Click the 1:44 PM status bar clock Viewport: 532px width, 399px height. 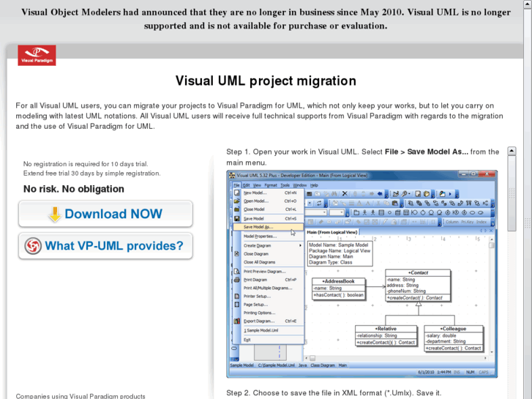coord(443,372)
